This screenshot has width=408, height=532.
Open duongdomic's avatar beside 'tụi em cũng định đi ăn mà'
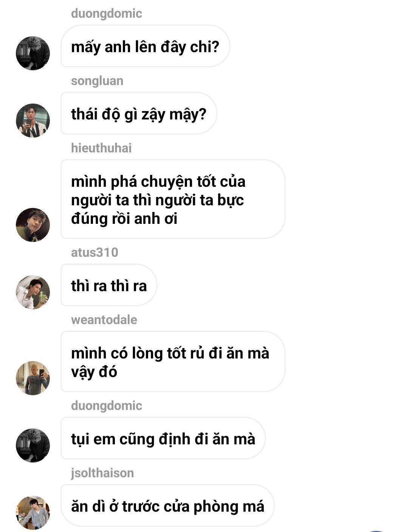(x=33, y=445)
